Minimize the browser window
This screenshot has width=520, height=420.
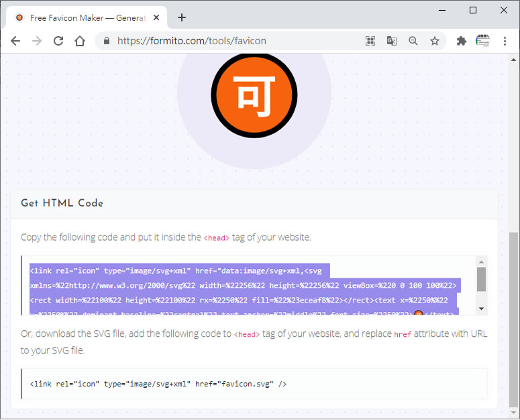click(x=442, y=10)
